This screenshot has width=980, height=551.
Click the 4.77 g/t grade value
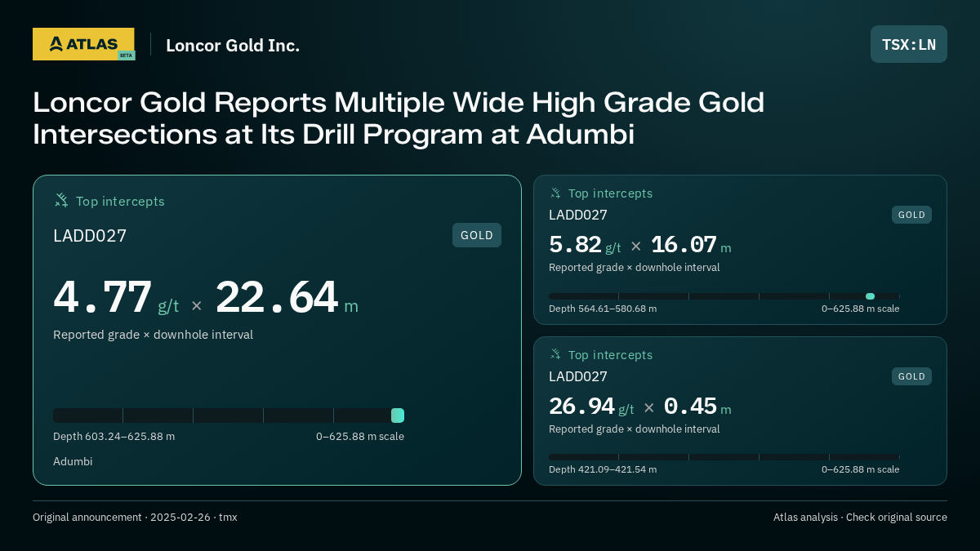[x=116, y=297]
